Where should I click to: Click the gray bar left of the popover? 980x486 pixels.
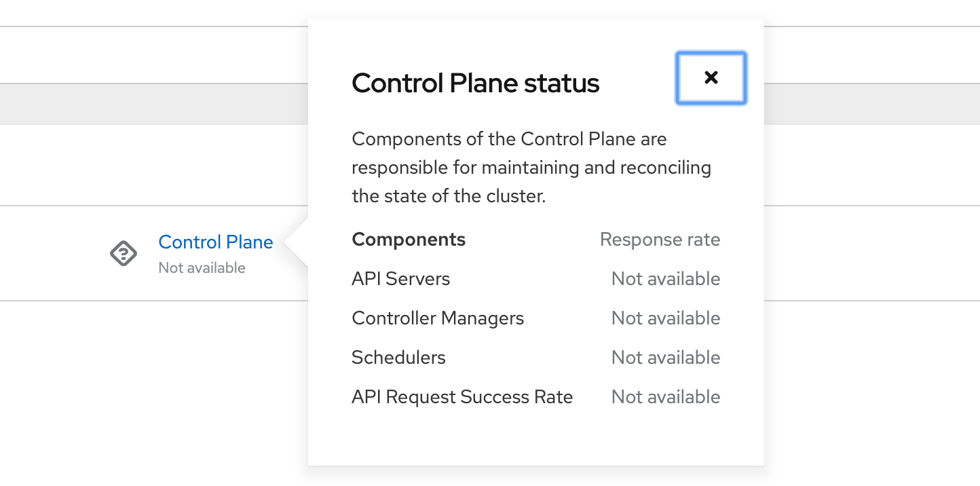[153, 105]
